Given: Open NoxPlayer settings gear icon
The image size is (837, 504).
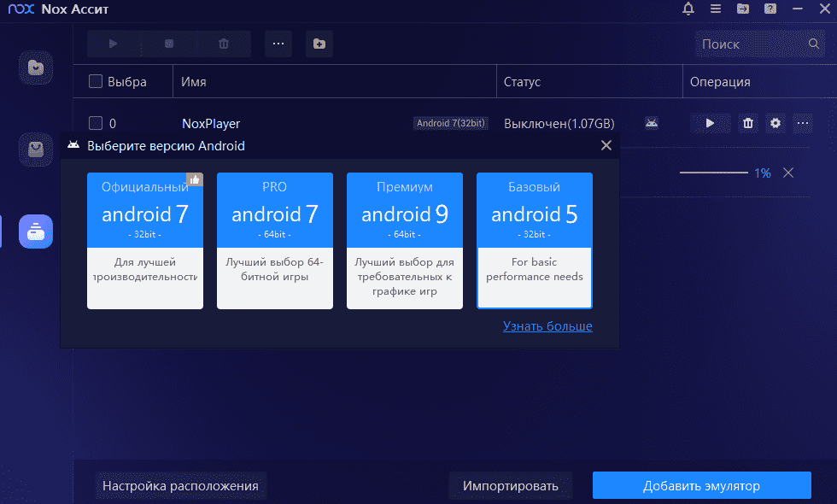Looking at the screenshot, I should tap(776, 123).
